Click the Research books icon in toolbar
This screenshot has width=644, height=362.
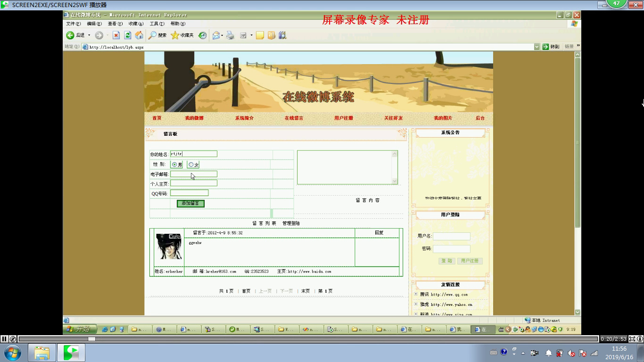282,35
